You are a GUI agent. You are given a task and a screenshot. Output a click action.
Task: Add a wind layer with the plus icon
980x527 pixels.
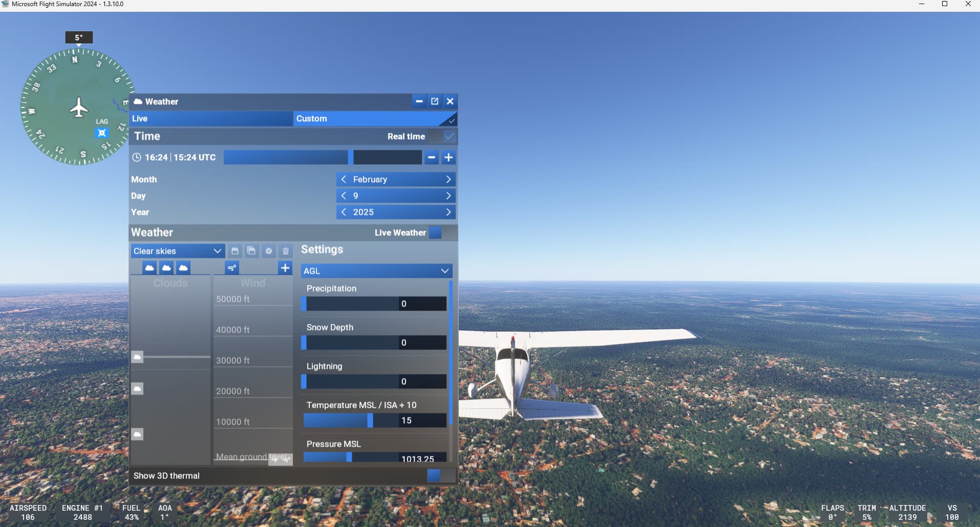285,268
